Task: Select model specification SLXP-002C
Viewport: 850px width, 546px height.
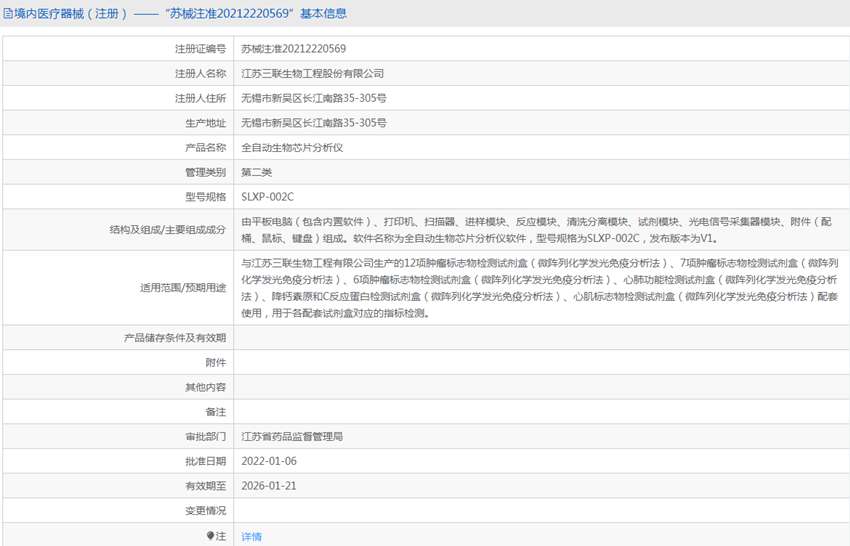Action: 267,197
